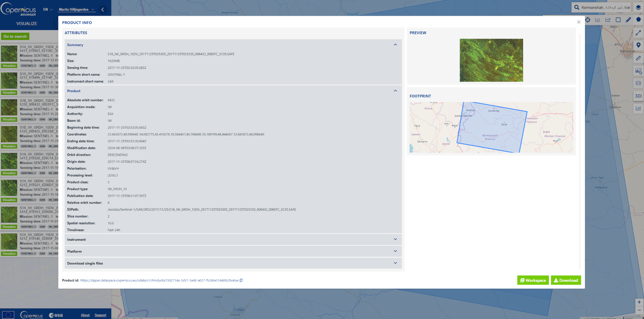
Task: Collapse the side panel with arrow
Action: (x=103, y=10)
